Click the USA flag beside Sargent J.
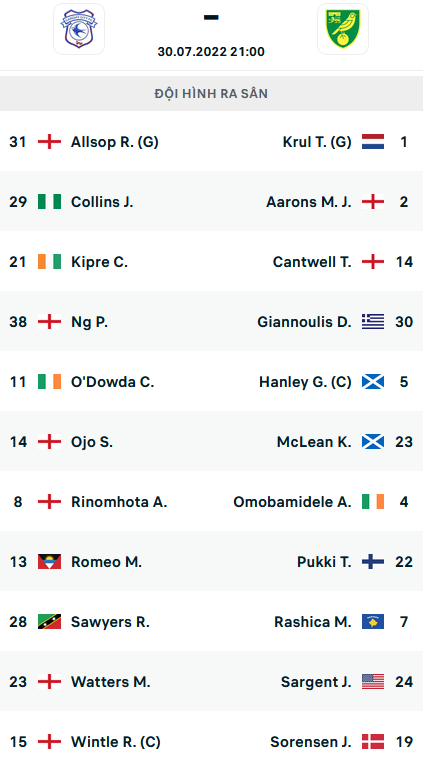423x765 pixels. (x=373, y=682)
